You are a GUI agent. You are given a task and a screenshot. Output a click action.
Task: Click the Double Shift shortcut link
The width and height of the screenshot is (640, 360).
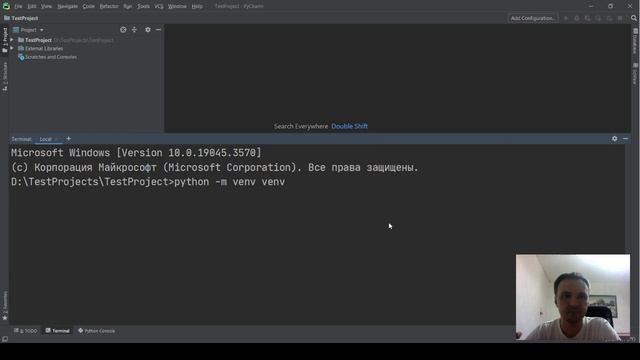[x=349, y=126]
